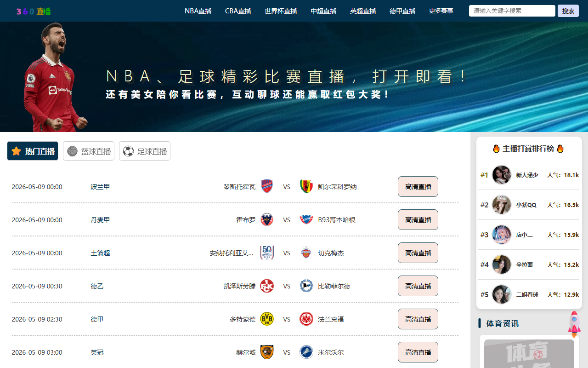Image resolution: width=588 pixels, height=368 pixels.
Task: Click 新人涵少 streamer avatar
Action: coord(502,175)
